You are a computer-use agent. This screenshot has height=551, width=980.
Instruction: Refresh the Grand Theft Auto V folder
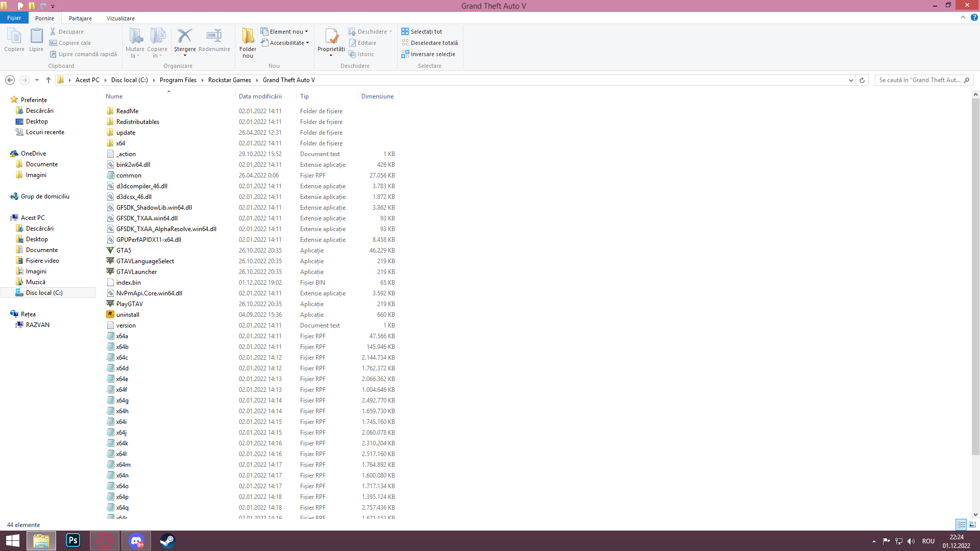[862, 80]
